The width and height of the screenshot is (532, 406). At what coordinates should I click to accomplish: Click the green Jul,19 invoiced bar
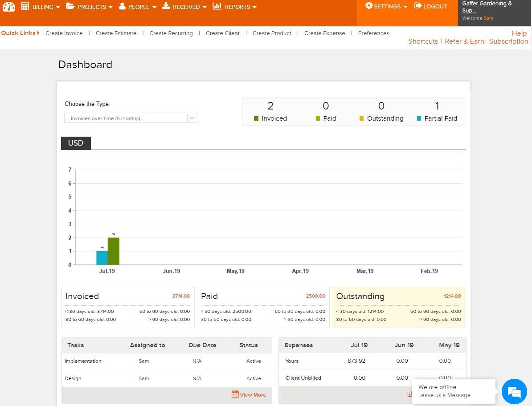point(114,251)
